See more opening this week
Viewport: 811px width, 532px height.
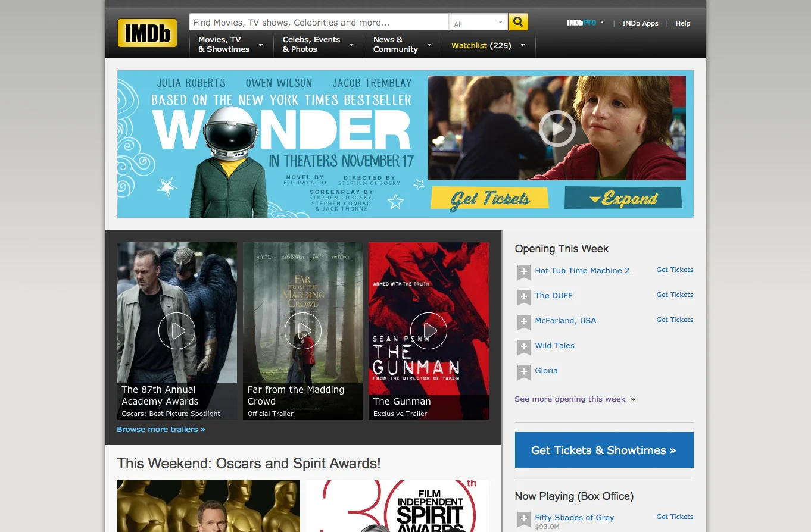click(x=575, y=399)
